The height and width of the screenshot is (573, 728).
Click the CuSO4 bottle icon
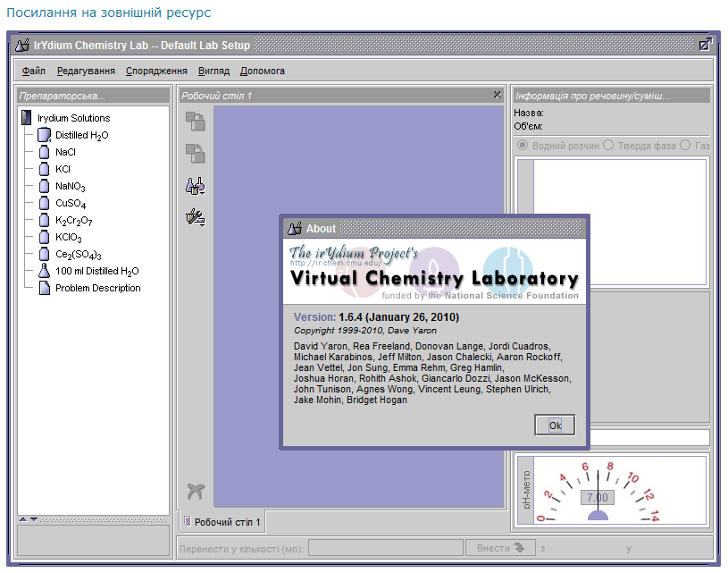coord(44,203)
